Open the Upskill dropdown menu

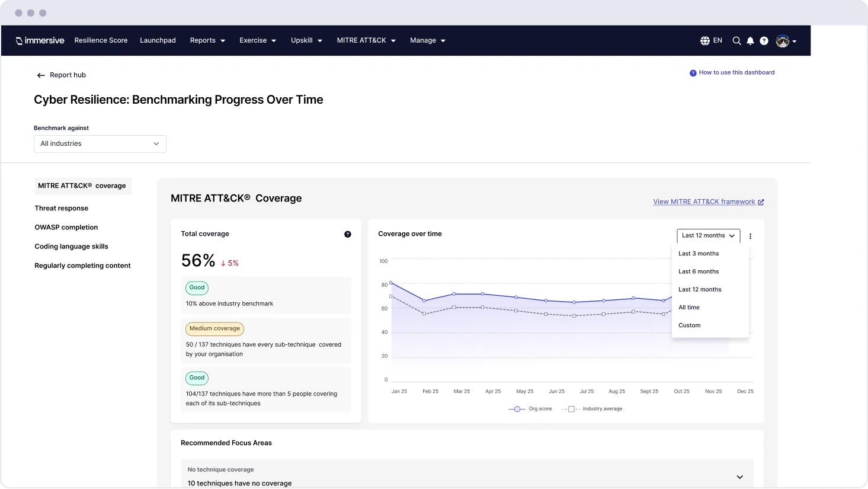pyautogui.click(x=306, y=40)
